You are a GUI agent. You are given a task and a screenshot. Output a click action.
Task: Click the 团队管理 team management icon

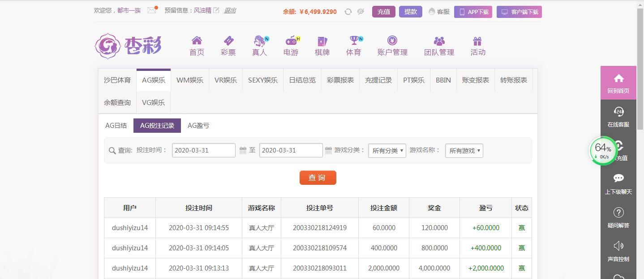(x=438, y=45)
